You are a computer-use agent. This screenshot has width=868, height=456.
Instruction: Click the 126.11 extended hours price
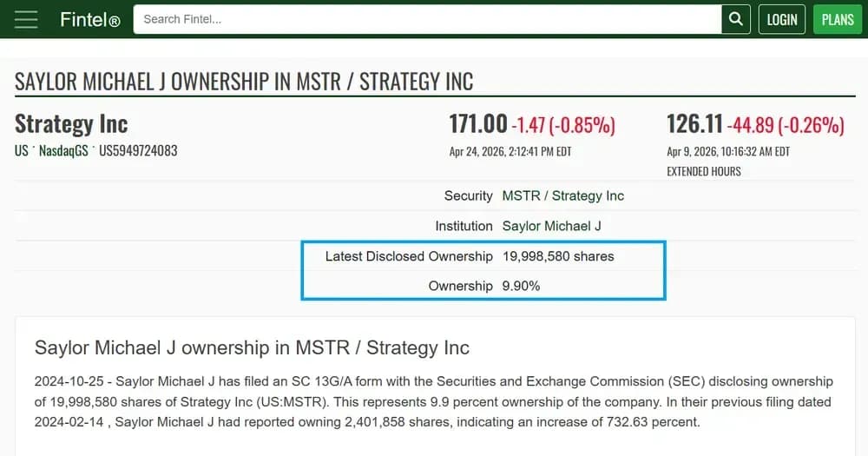tap(694, 124)
